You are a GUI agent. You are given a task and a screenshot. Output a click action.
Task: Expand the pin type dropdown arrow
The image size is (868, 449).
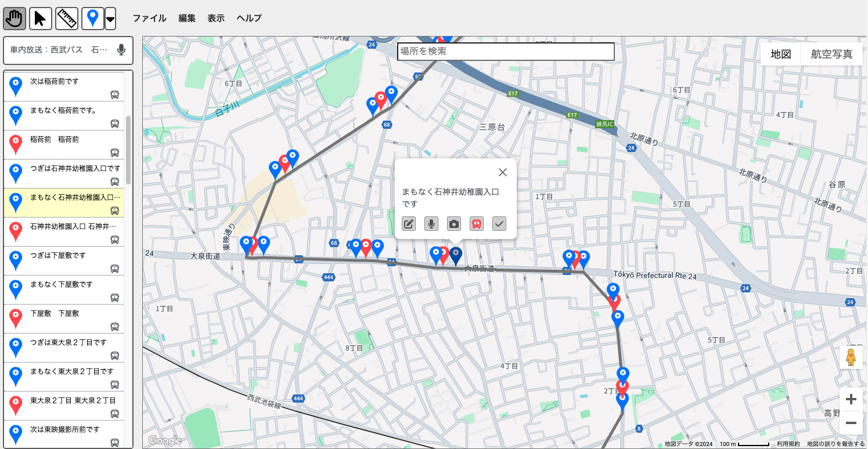coord(110,19)
